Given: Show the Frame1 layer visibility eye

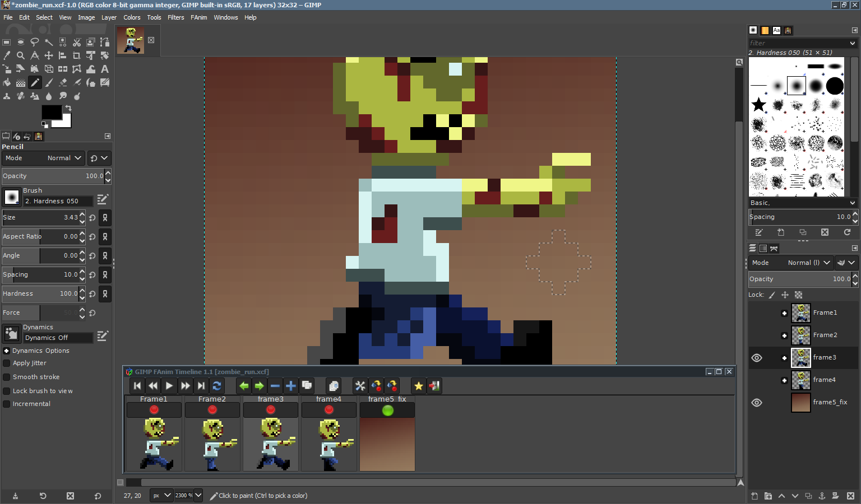Looking at the screenshot, I should pos(757,312).
